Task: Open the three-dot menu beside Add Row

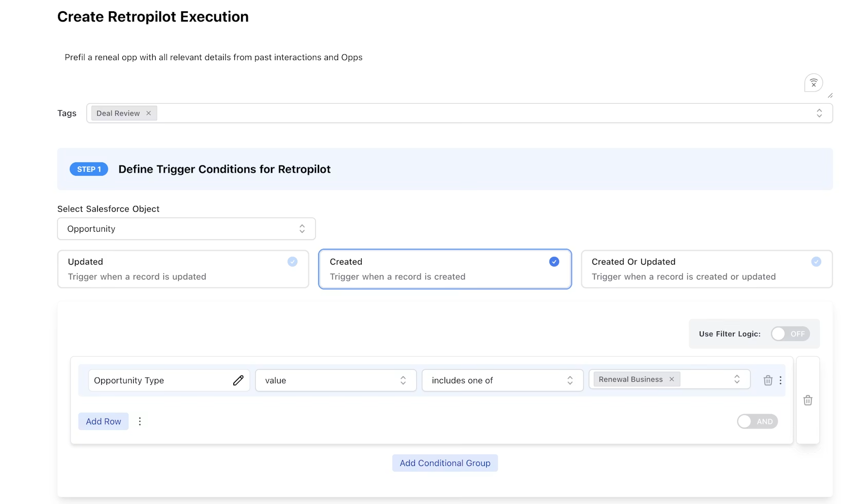Action: tap(140, 421)
